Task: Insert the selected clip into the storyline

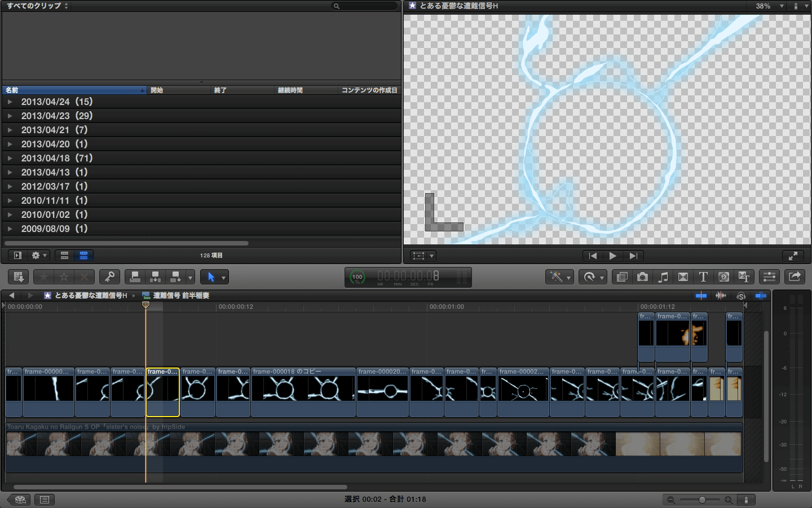Action: [x=155, y=277]
